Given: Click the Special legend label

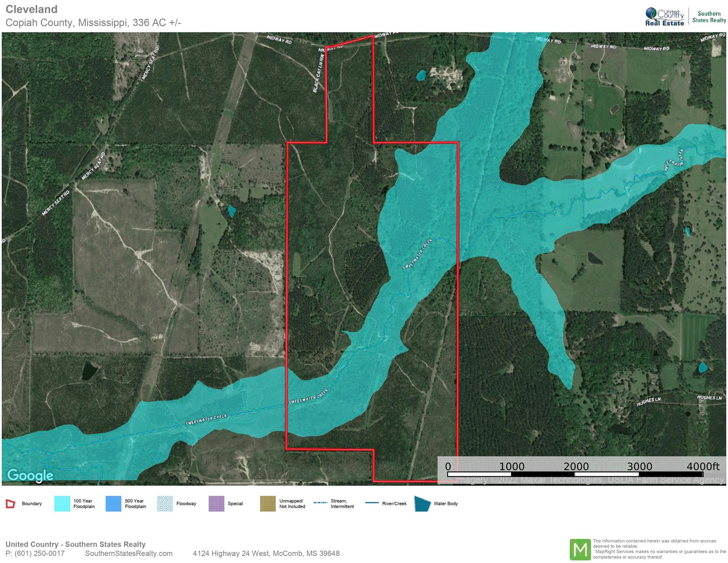Looking at the screenshot, I should [235, 504].
